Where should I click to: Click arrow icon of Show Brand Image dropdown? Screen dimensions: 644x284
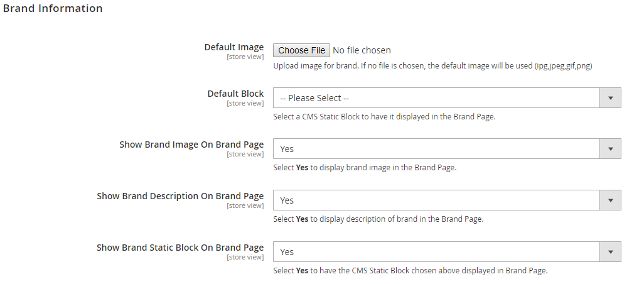click(610, 149)
